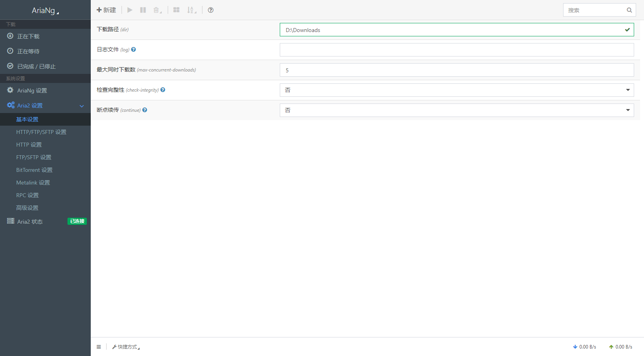
Task: Select RPC 设置 submenu item
Action: click(x=45, y=195)
